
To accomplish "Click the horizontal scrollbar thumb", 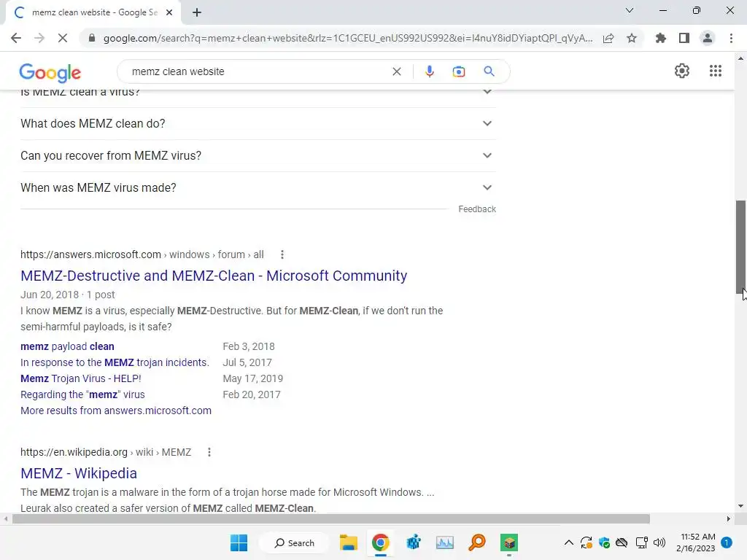I will tap(331, 518).
